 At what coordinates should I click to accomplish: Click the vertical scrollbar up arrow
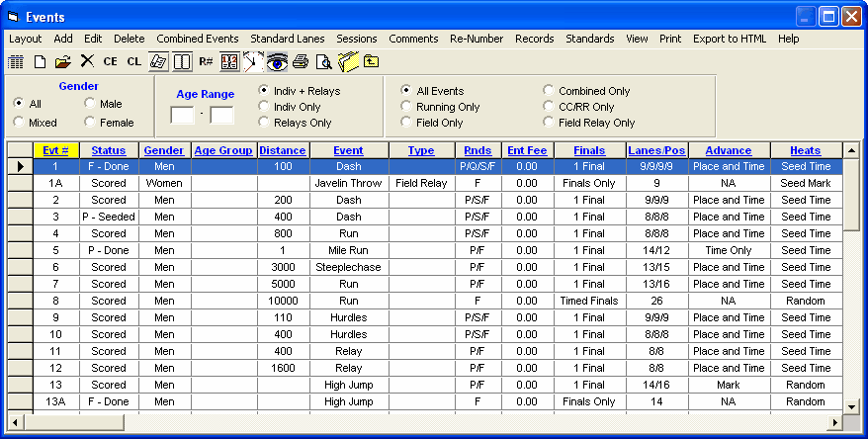pos(852,150)
